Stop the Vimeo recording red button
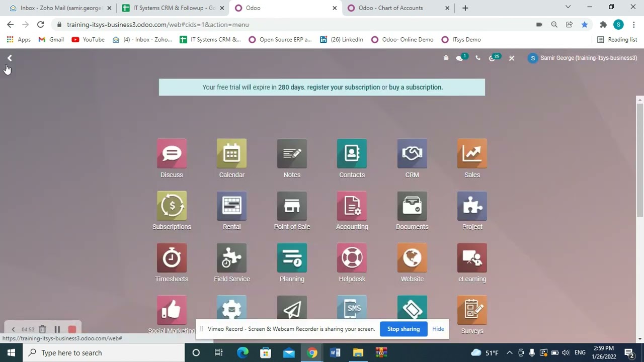644x362 pixels. (x=72, y=329)
